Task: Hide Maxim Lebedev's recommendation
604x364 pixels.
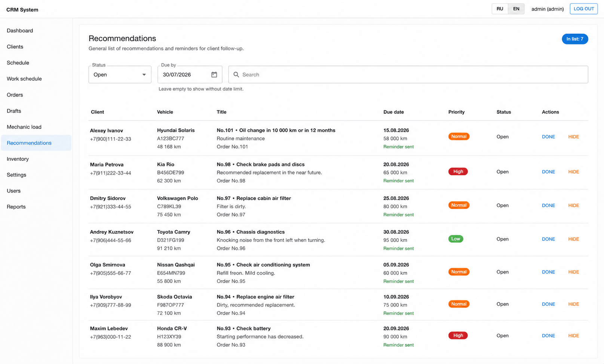Action: [x=573, y=336]
